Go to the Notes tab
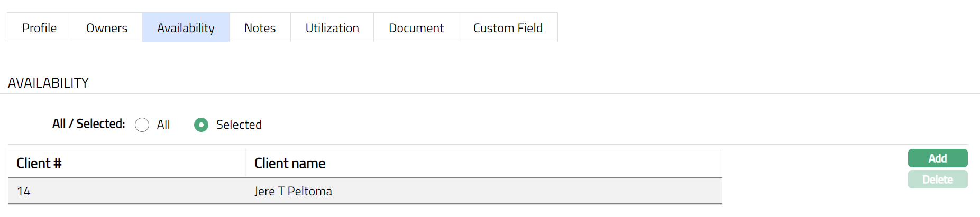Screen dimensions: 980x217 [x=260, y=28]
